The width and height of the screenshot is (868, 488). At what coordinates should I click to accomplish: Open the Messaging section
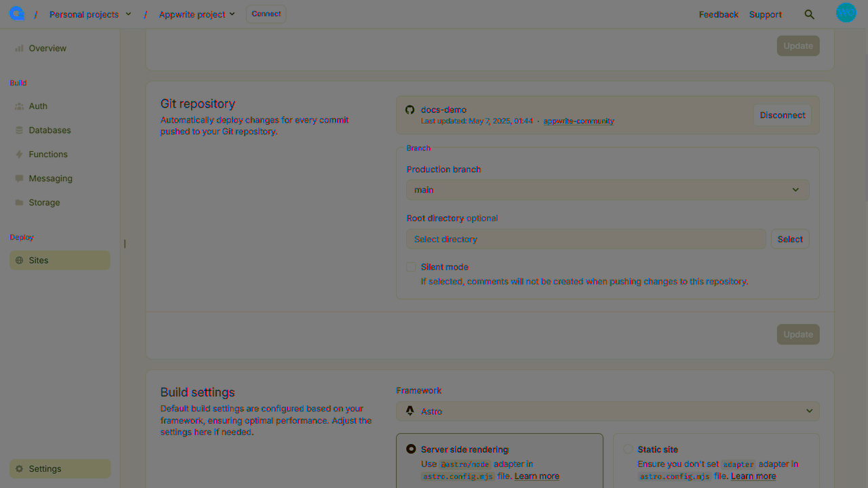coord(50,178)
